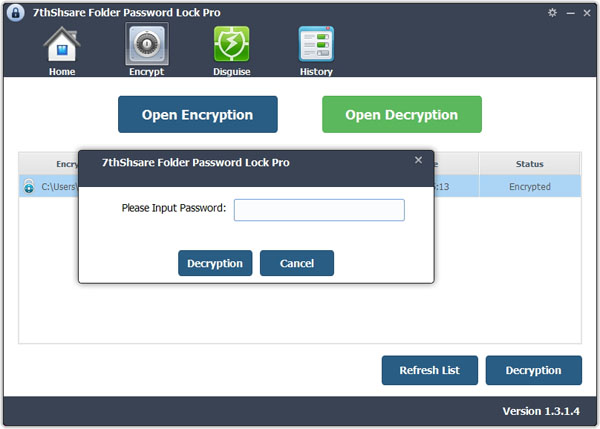Click the green Open Decryption button
This screenshot has width=600, height=429.
point(402,114)
